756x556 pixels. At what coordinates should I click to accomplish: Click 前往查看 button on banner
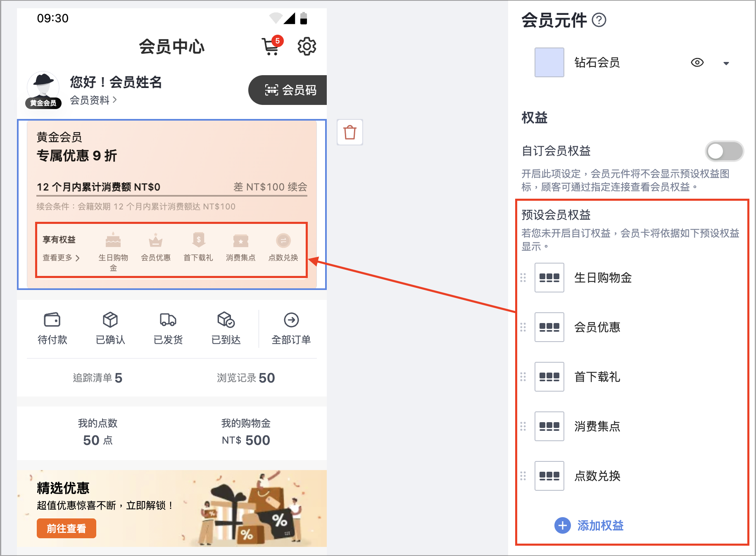[x=67, y=528]
